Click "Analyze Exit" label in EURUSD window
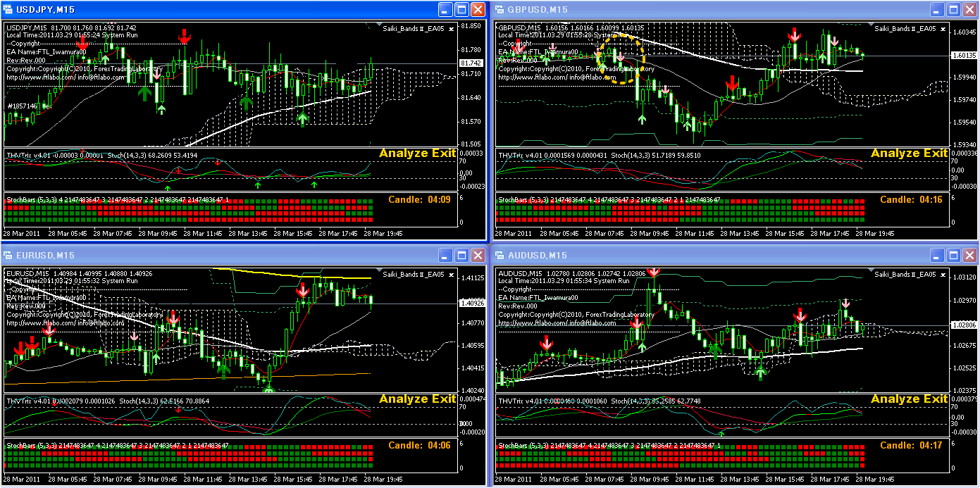This screenshot has height=488, width=980. click(417, 399)
